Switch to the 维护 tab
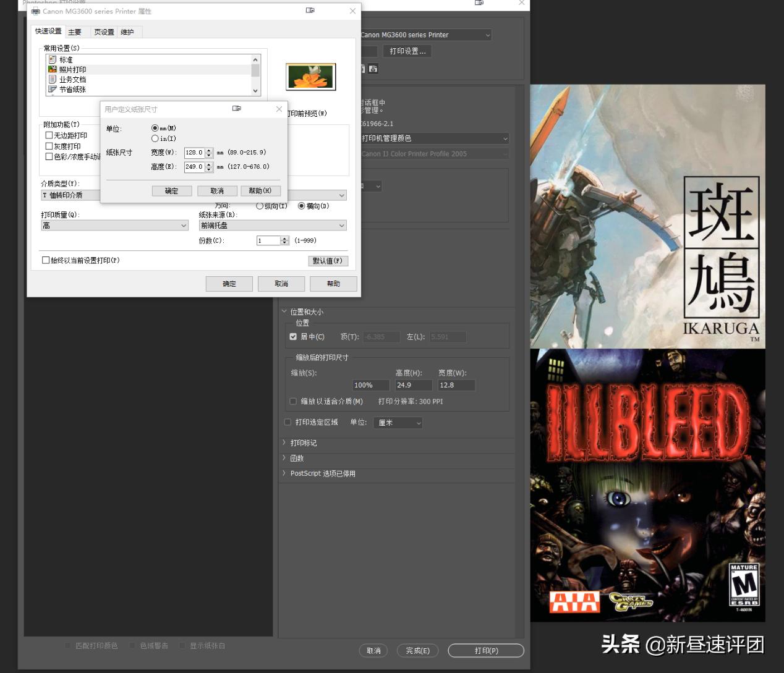784x673 pixels. pos(127,32)
